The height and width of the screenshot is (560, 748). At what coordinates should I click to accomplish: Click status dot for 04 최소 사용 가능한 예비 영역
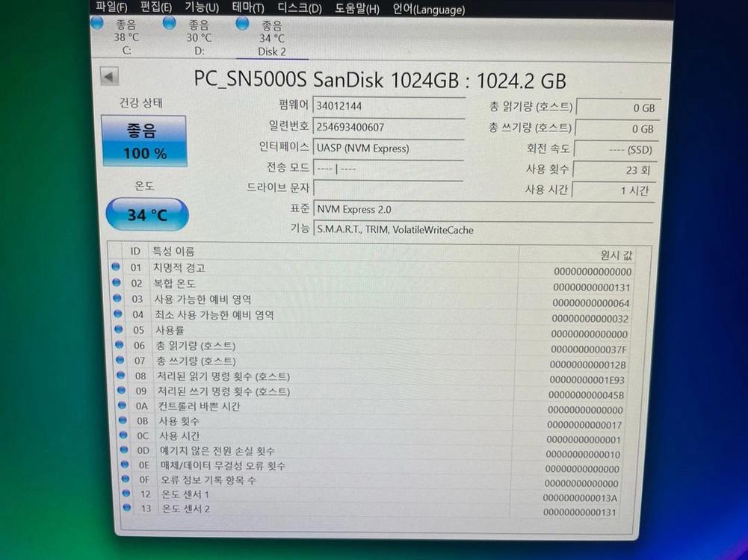tap(118, 314)
